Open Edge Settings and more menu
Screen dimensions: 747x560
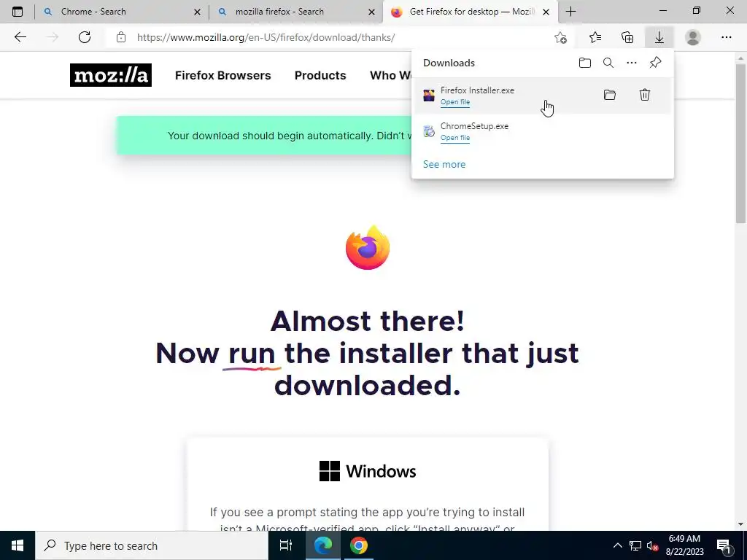click(726, 37)
